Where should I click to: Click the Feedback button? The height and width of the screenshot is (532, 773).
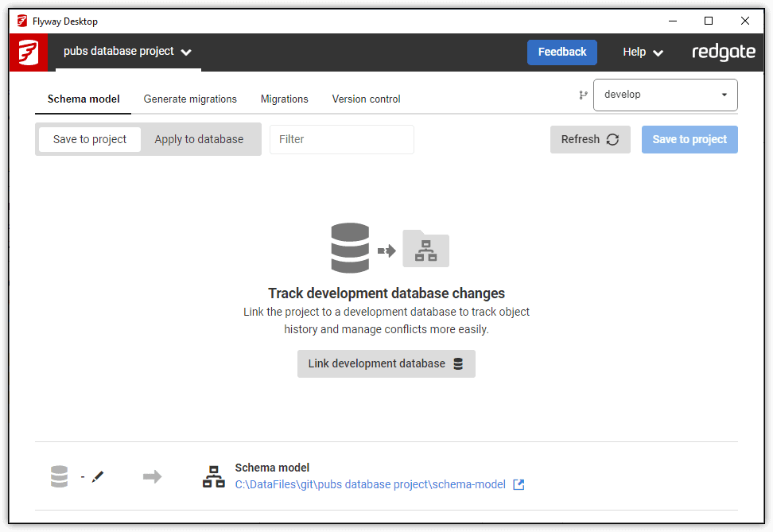(561, 52)
